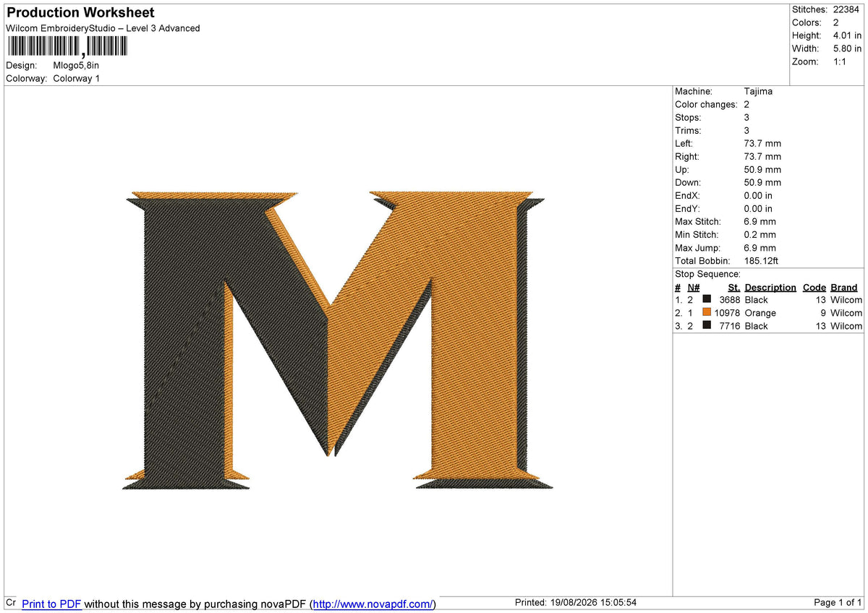Click the embroidered M design preview

(337, 340)
